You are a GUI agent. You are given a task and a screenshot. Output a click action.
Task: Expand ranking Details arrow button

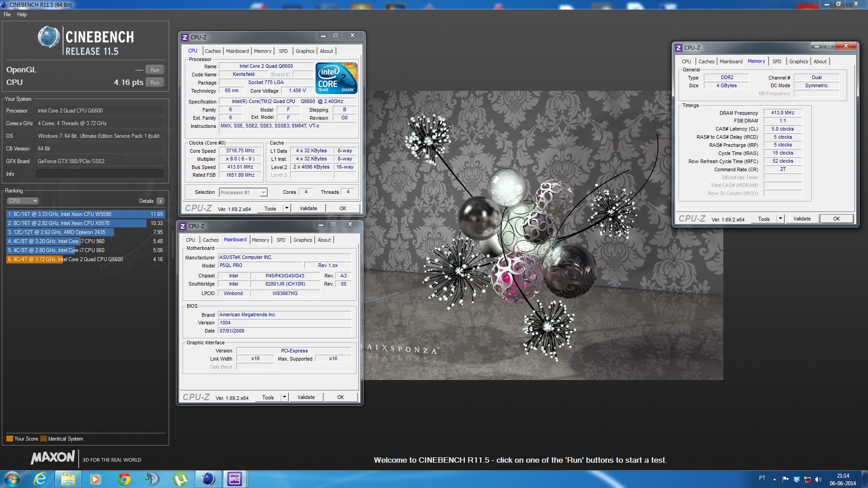point(160,201)
